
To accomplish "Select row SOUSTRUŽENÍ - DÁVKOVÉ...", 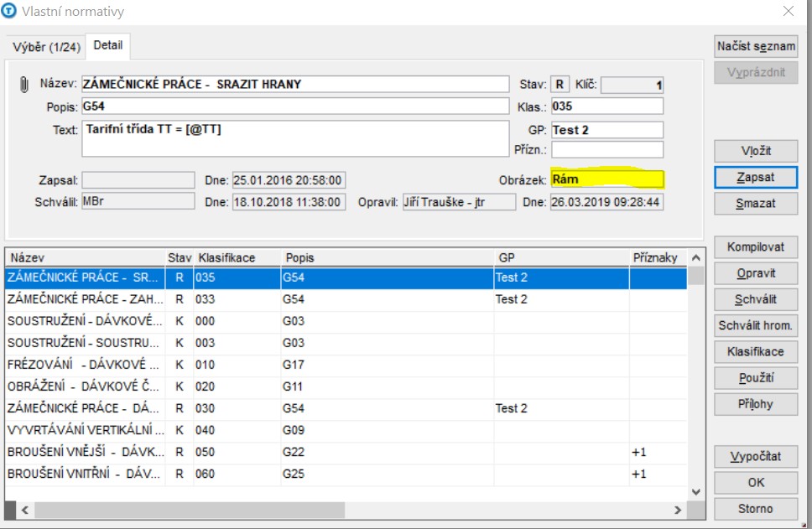I will [x=346, y=321].
